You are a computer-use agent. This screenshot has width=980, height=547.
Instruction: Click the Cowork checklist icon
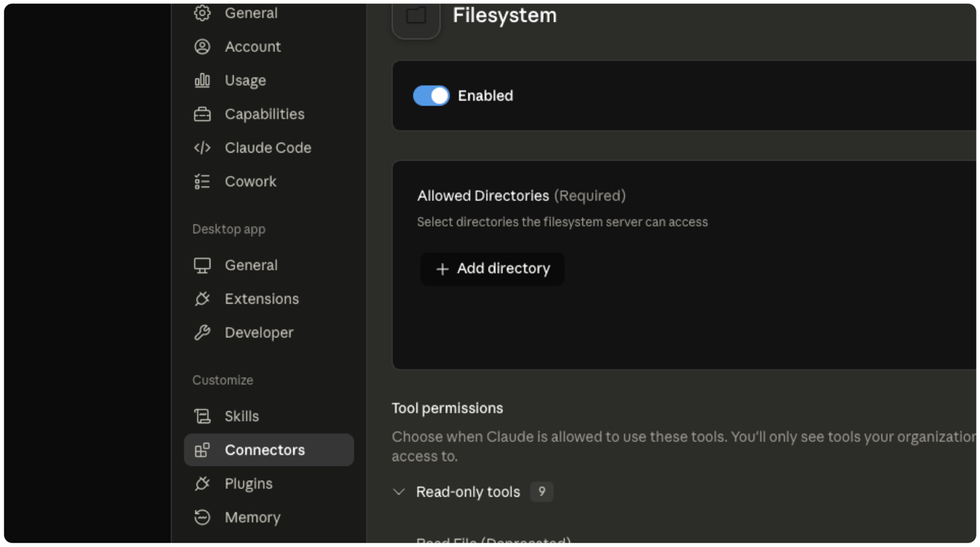coord(202,182)
